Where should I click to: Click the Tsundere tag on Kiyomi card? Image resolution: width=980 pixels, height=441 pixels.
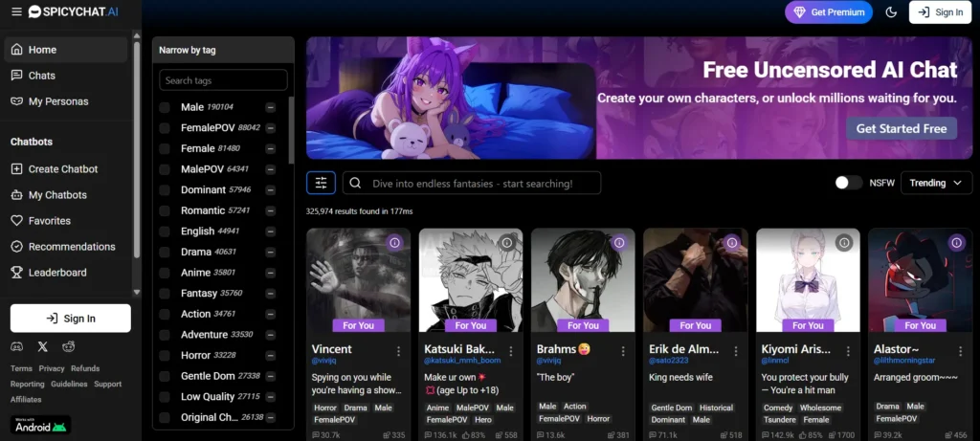(779, 420)
